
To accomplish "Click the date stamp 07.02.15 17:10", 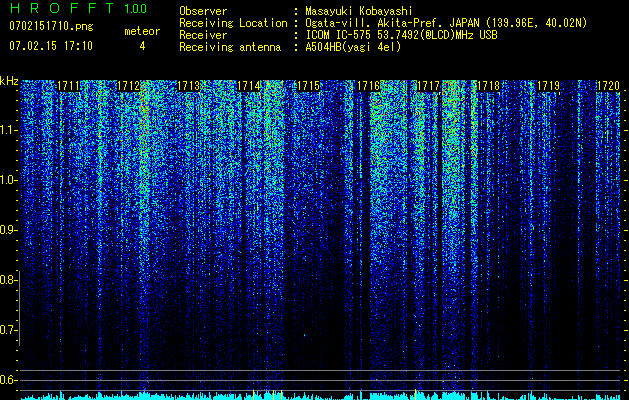I will tap(51, 46).
